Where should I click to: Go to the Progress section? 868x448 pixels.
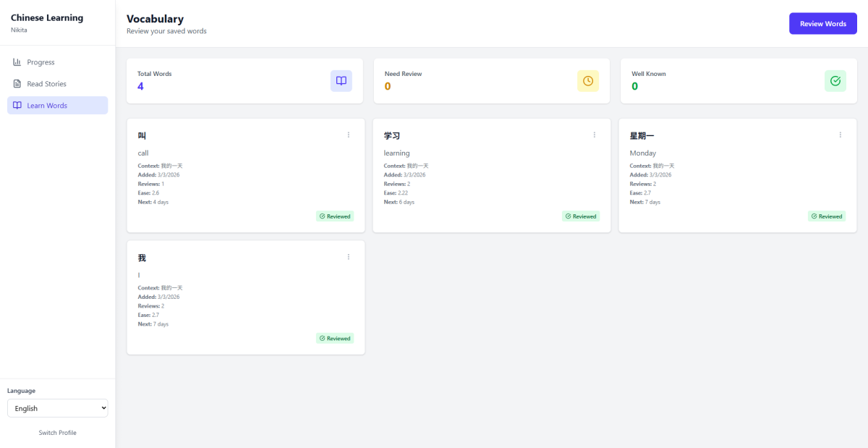[x=41, y=62]
